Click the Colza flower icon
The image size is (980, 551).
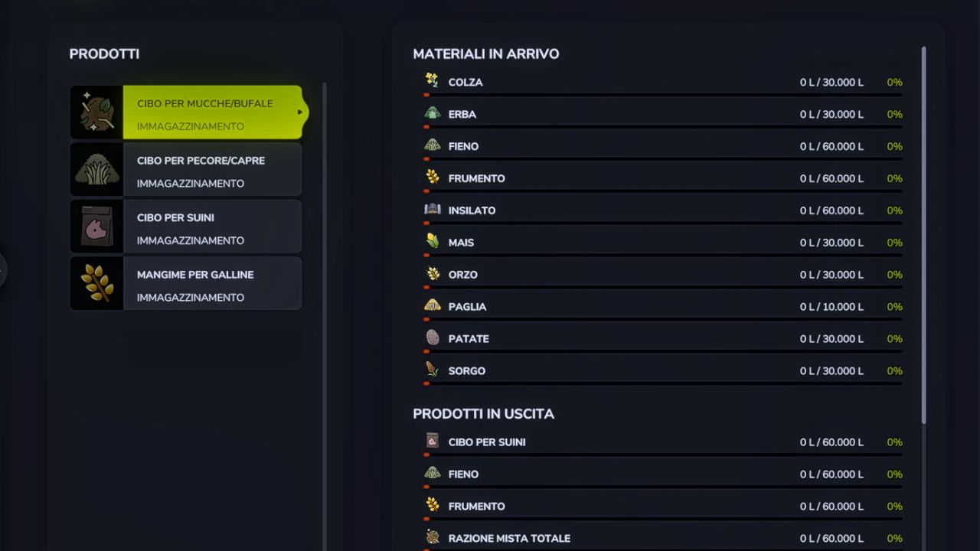click(x=433, y=81)
